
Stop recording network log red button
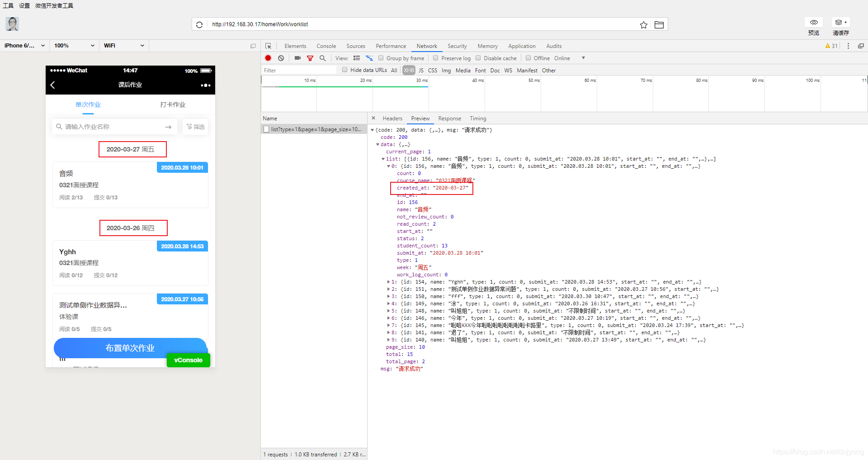268,58
